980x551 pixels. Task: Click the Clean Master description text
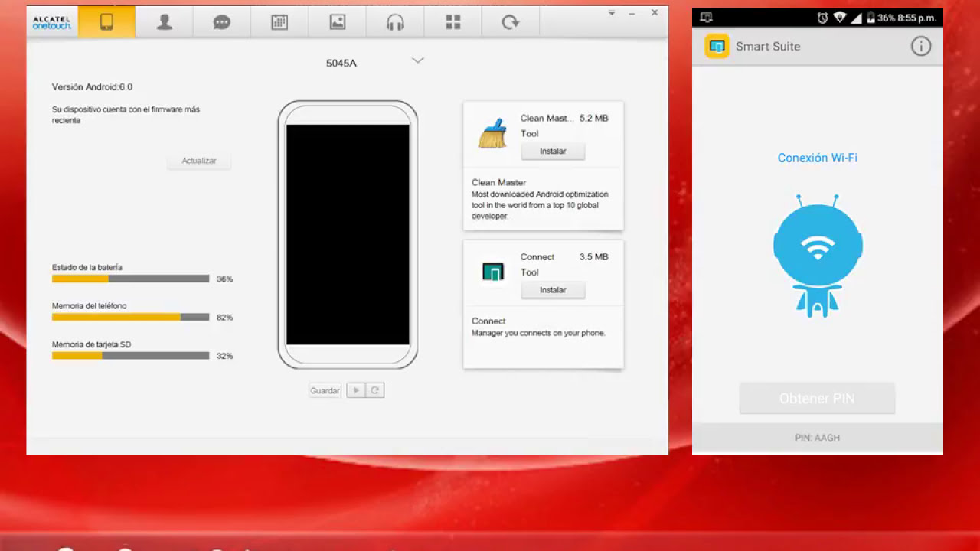click(540, 205)
